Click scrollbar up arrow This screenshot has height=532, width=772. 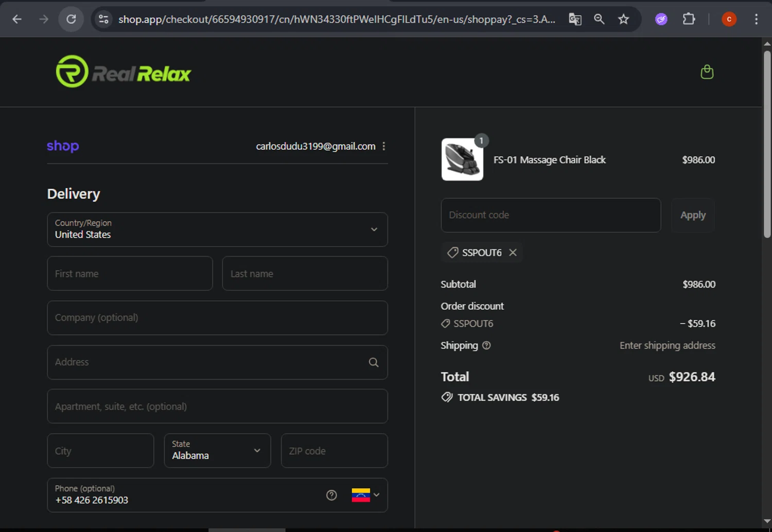(x=767, y=43)
